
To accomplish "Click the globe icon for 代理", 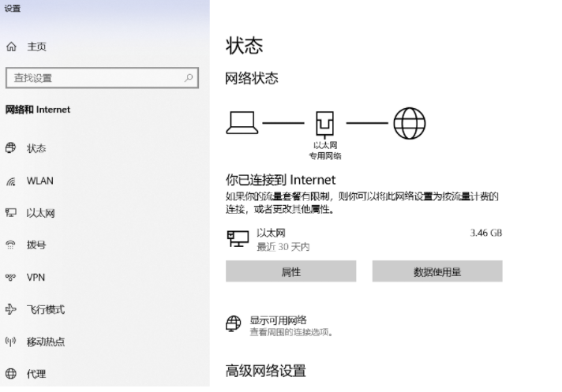I will (11, 374).
